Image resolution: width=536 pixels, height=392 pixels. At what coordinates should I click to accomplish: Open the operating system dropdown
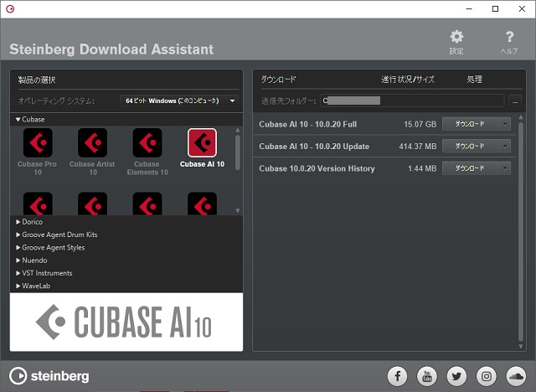[179, 101]
